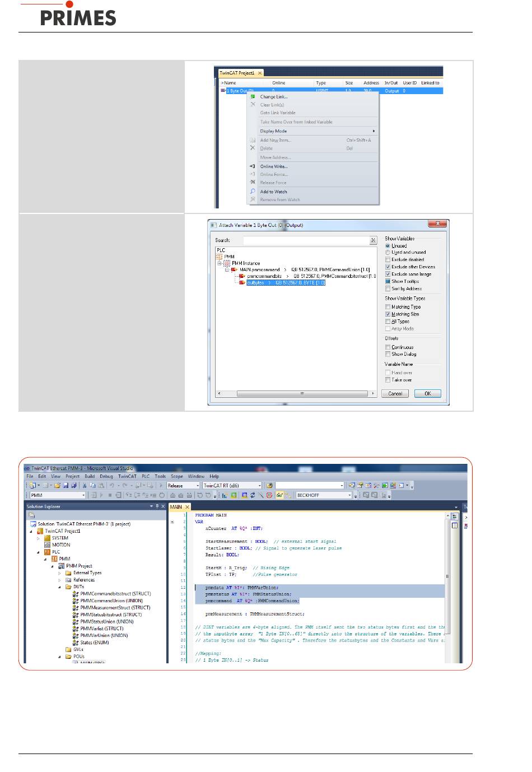Open the Scope menu
532x772 pixels.
point(177,477)
